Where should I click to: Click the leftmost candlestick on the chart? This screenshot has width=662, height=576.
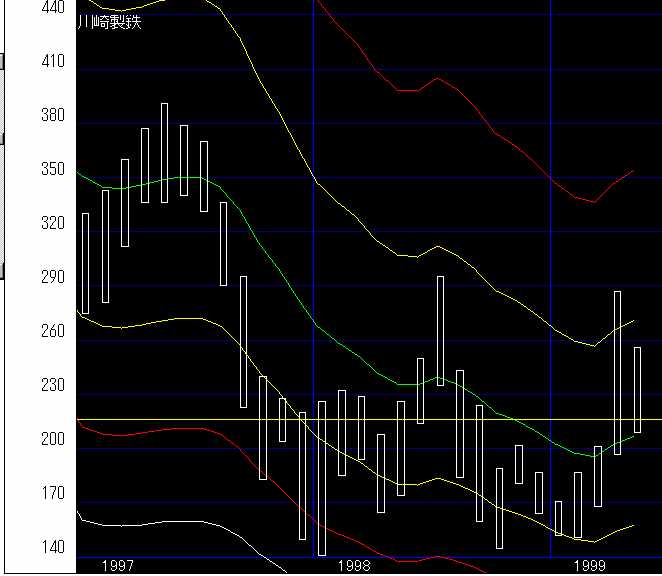coord(85,263)
